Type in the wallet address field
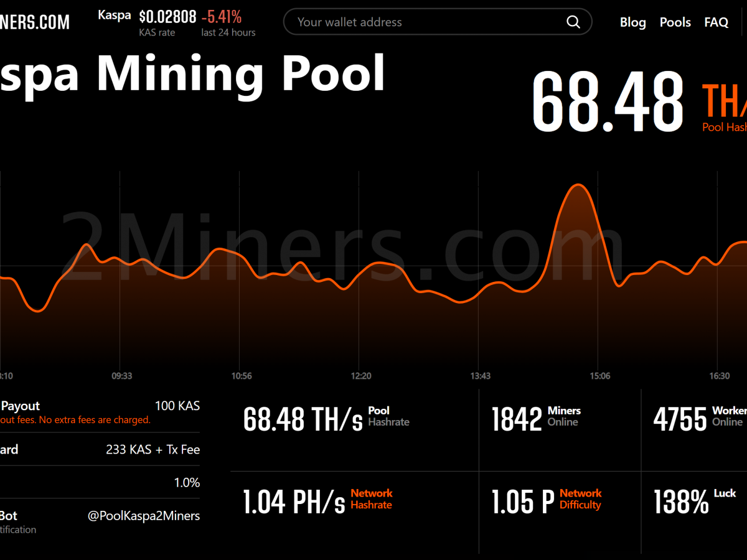 click(423, 22)
